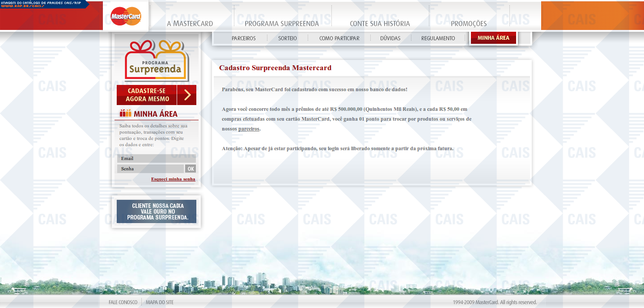Focus the Senha password field
This screenshot has height=308, width=644.
150,169
